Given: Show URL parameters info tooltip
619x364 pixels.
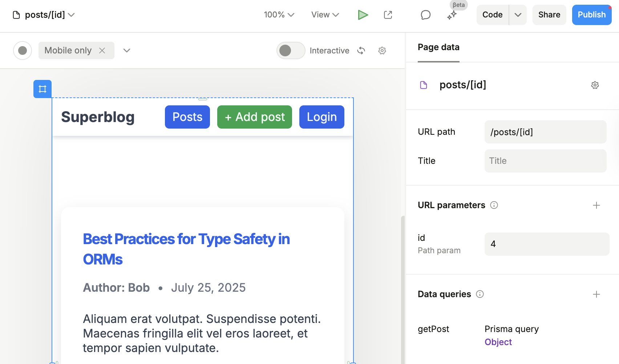Looking at the screenshot, I should 494,205.
